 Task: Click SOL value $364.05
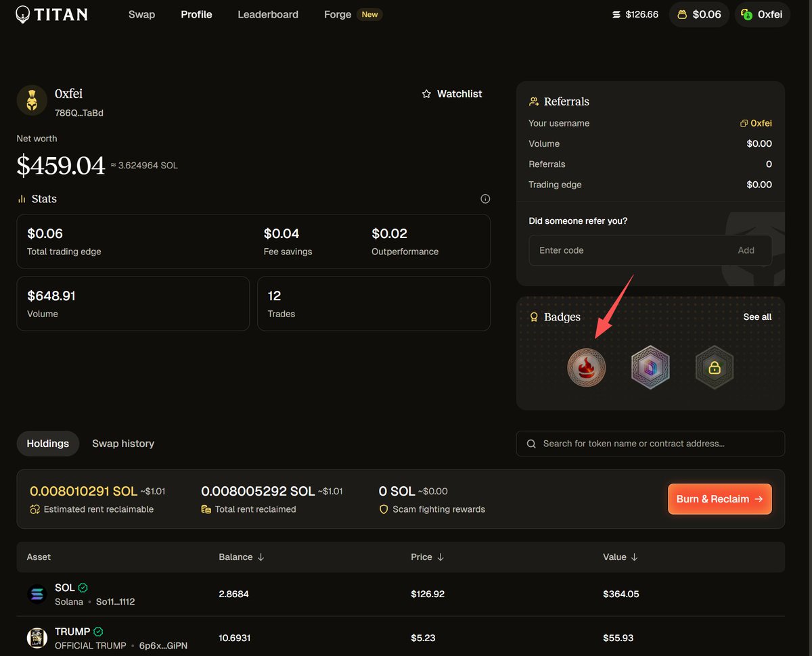(621, 594)
